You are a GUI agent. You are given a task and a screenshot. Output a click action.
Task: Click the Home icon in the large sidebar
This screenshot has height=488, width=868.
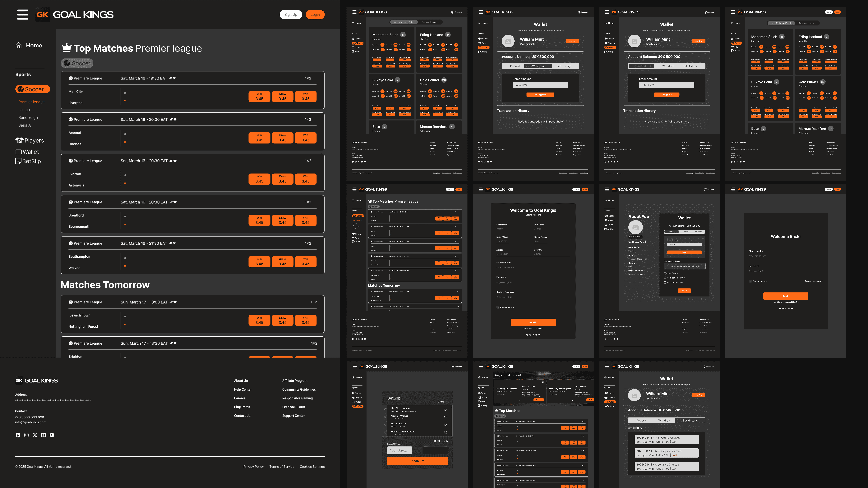(19, 45)
